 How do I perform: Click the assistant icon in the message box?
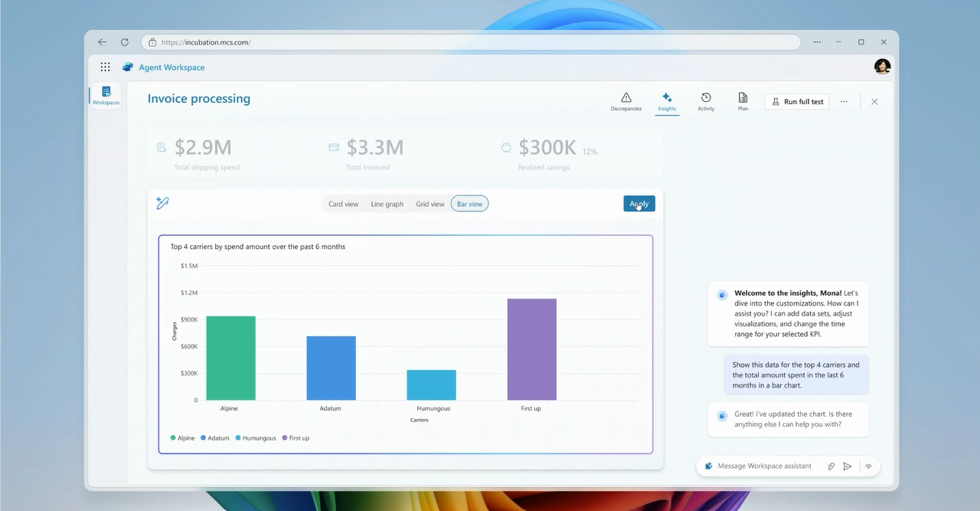tap(709, 466)
